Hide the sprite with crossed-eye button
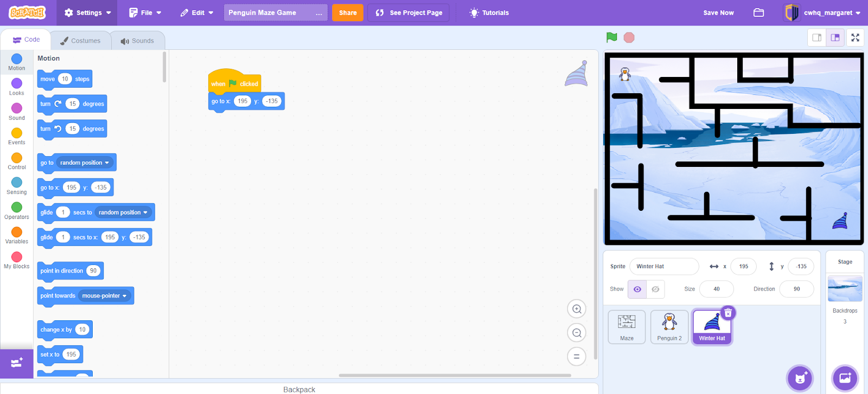 coord(655,289)
